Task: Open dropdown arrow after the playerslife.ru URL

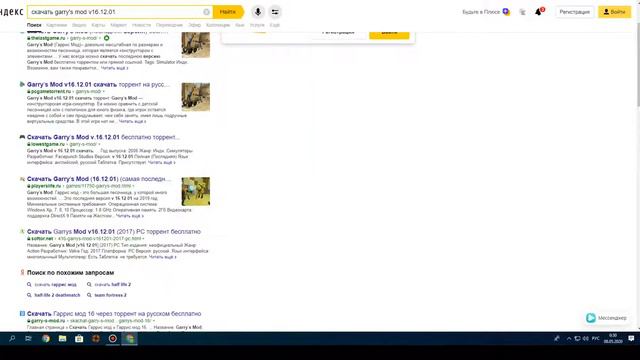Action: 133,186
